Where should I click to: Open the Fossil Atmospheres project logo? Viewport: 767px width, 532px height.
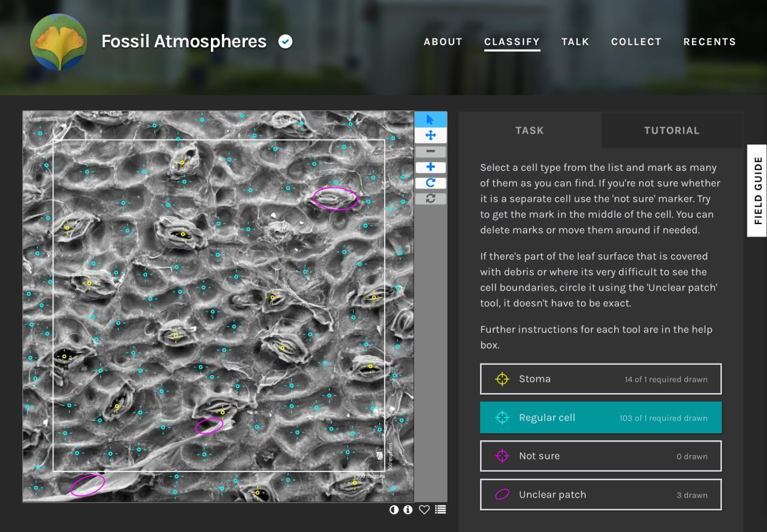58,42
